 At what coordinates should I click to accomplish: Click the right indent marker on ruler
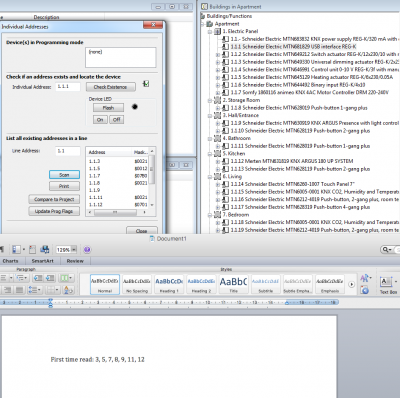tap(287, 303)
